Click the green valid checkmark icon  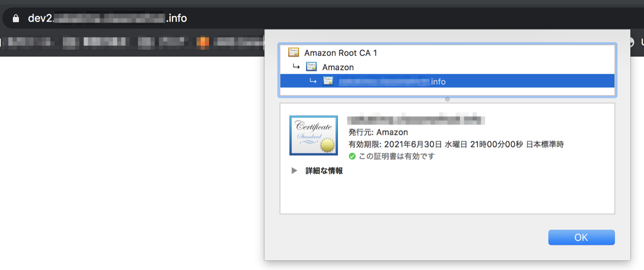[x=352, y=156]
